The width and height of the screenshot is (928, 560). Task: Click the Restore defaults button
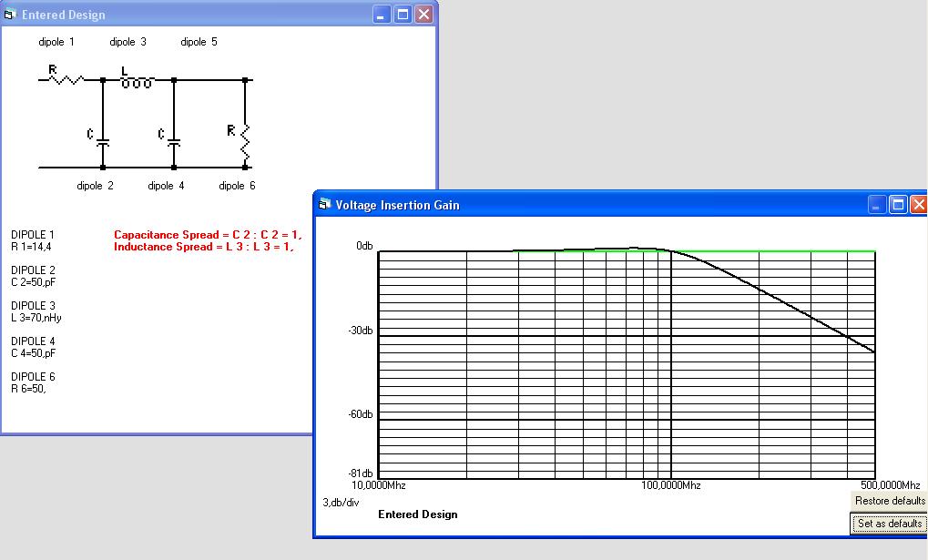coord(890,501)
